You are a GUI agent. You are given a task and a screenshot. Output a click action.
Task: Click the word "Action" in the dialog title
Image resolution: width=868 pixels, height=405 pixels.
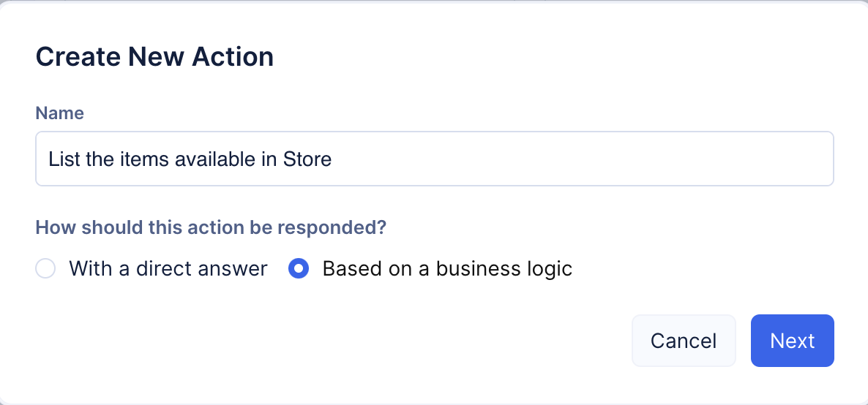coord(233,57)
